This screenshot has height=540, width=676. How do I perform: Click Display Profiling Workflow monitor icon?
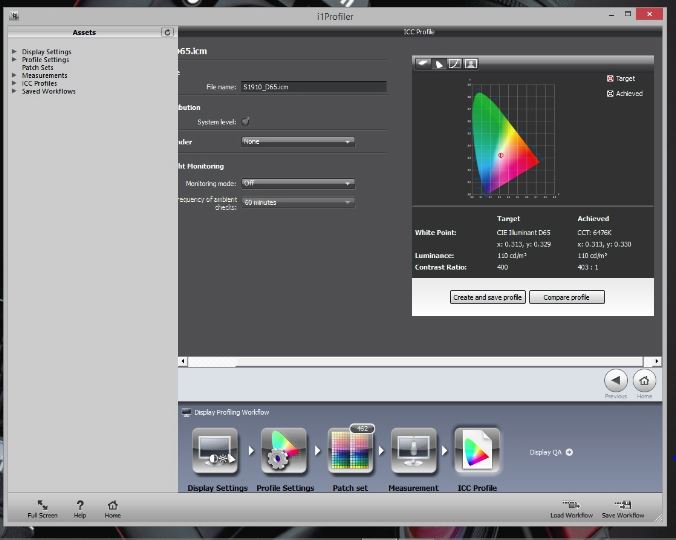tap(186, 412)
